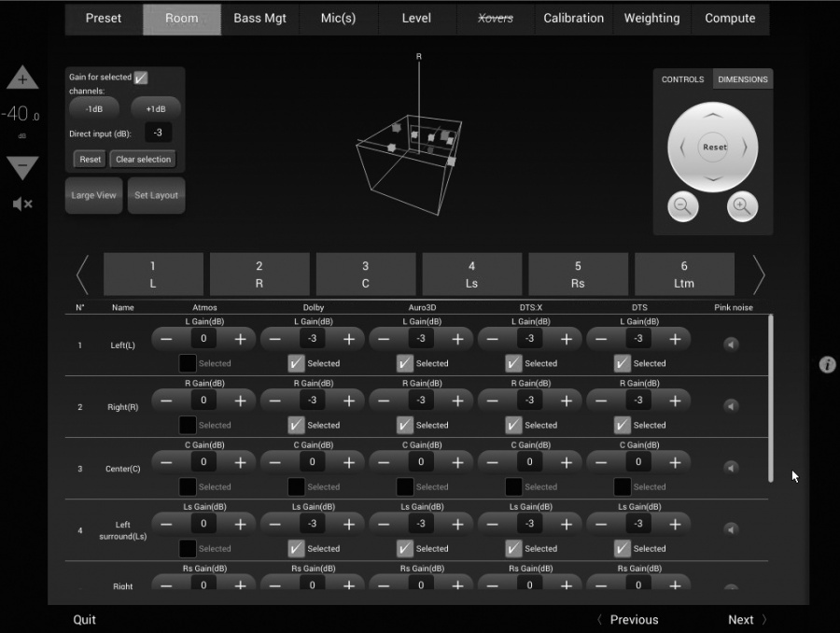The width and height of the screenshot is (840, 633).
Task: Click the volume down triangle icon
Action: (x=22, y=167)
